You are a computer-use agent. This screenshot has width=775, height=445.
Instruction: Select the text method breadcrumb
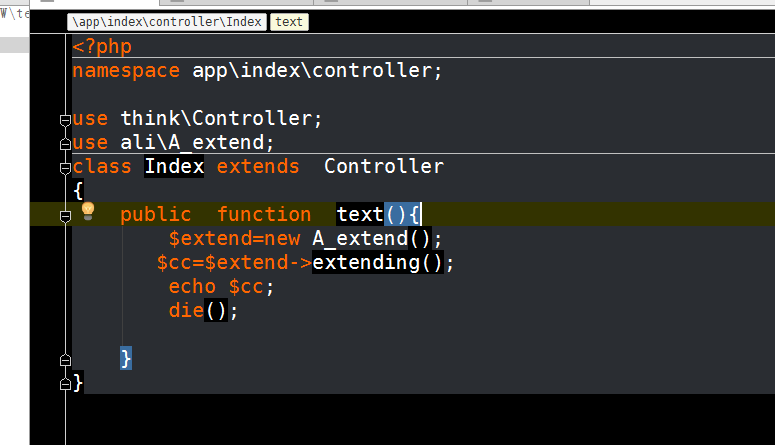289,21
